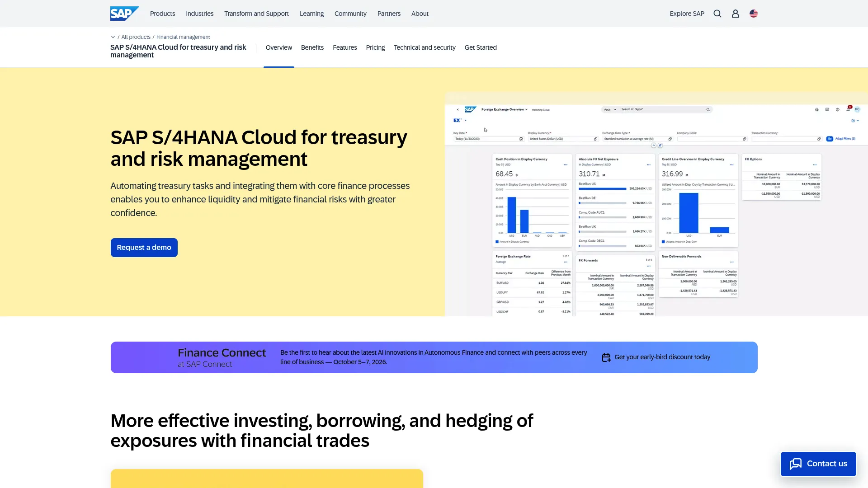
Task: Click the Contact us chat bubble icon
Action: [x=796, y=464]
